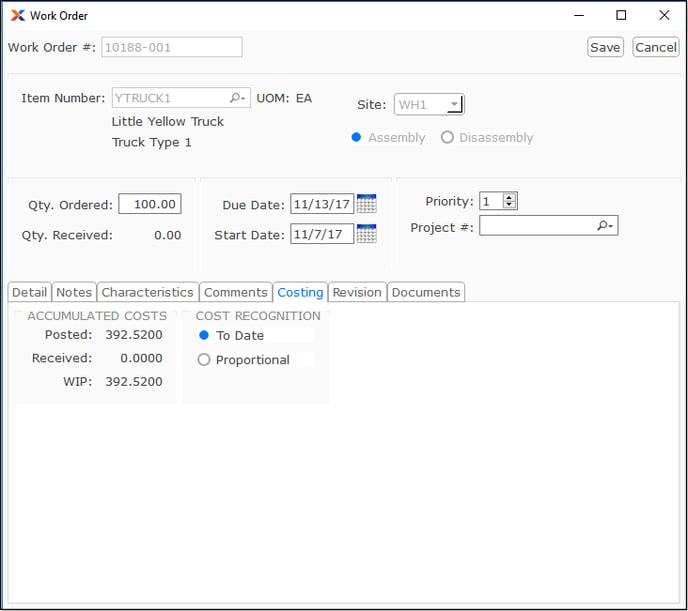Screen dimensions: 688x611
Task: Click the Project # search magnifier icon
Action: click(605, 227)
